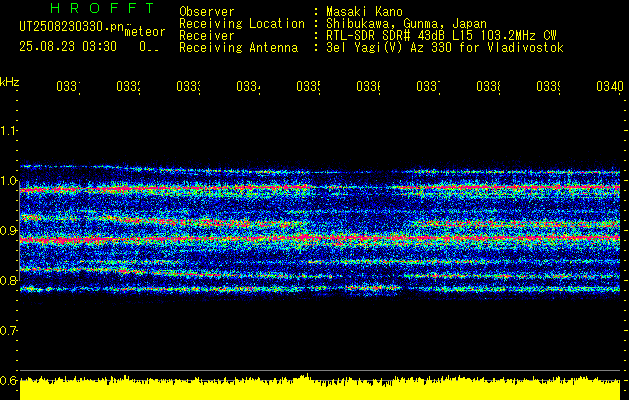
Task: Click the kHz axis unit label
Action: [9, 82]
